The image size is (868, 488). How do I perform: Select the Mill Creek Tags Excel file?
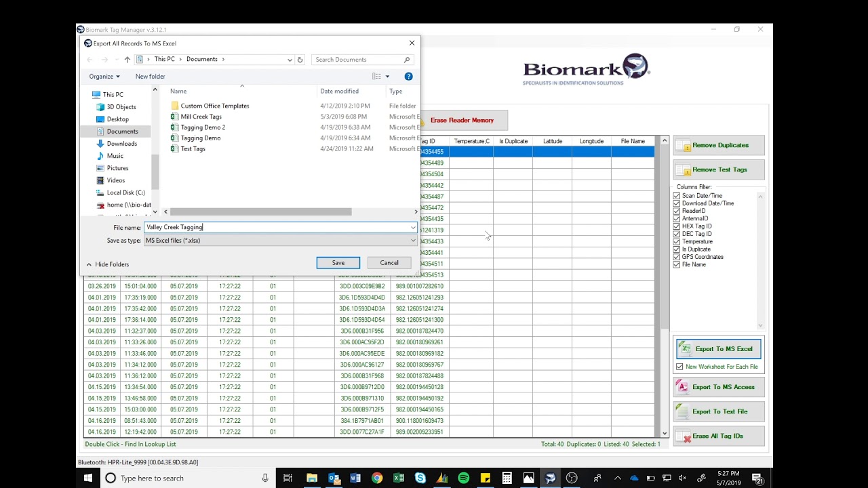[x=201, y=117]
